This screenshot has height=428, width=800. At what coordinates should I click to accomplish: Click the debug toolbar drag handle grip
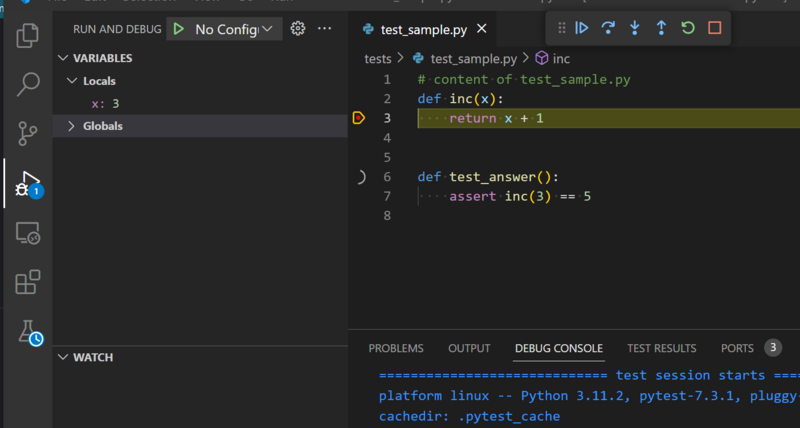562,28
